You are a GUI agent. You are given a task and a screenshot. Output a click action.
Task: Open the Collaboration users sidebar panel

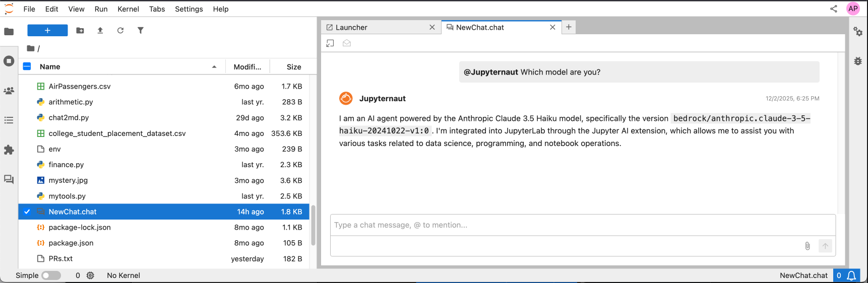[x=9, y=91]
